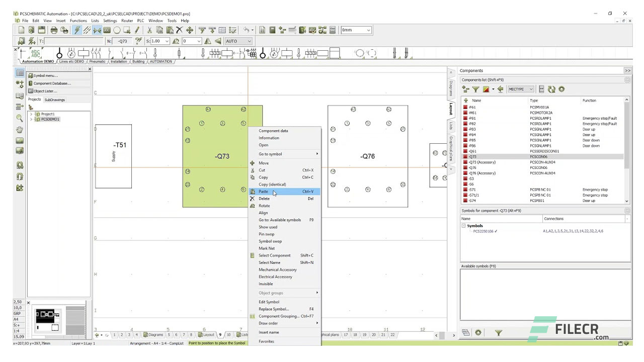Click the Cut scissors toolbar icon
644x362 pixels.
pos(150,30)
